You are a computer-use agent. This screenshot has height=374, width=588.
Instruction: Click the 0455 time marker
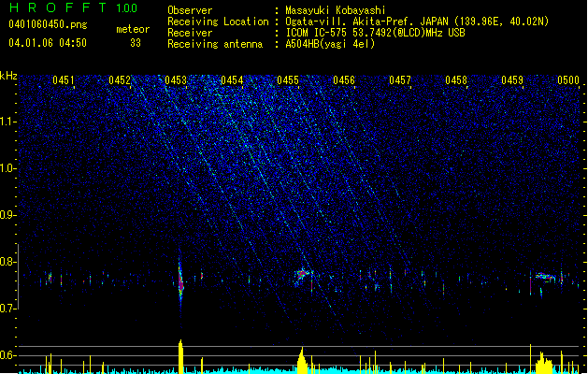(288, 79)
